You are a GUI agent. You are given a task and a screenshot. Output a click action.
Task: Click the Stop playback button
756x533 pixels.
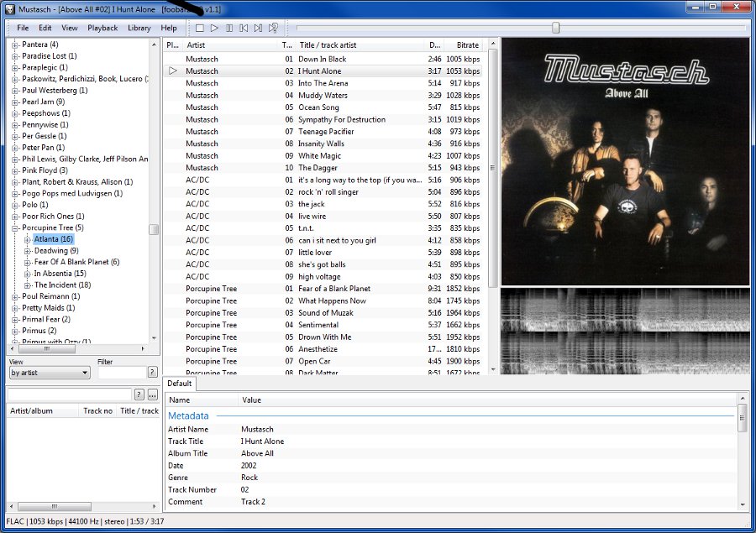pos(200,28)
